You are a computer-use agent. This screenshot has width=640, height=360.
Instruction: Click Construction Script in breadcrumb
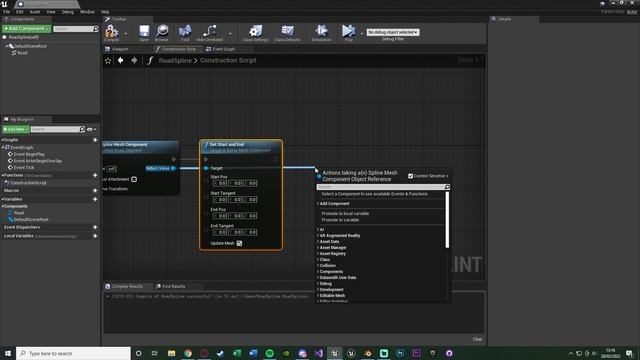[228, 60]
